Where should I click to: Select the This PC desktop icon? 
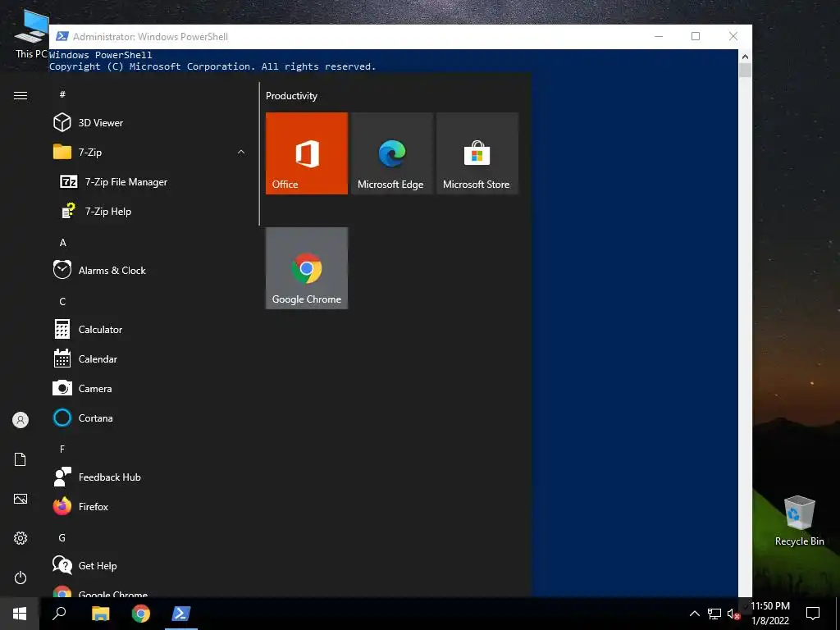pyautogui.click(x=31, y=33)
